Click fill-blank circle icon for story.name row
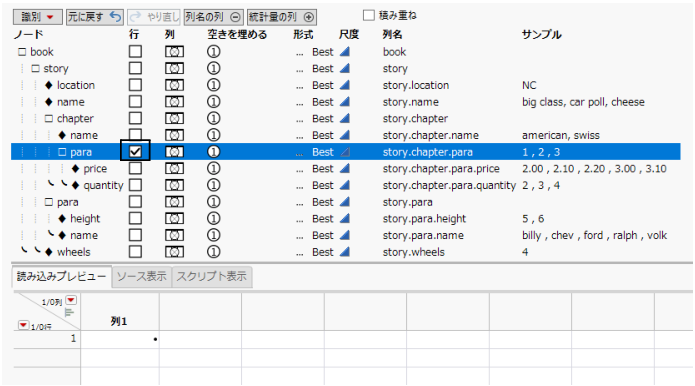Viewport: 695px width, 386px height. 213,102
